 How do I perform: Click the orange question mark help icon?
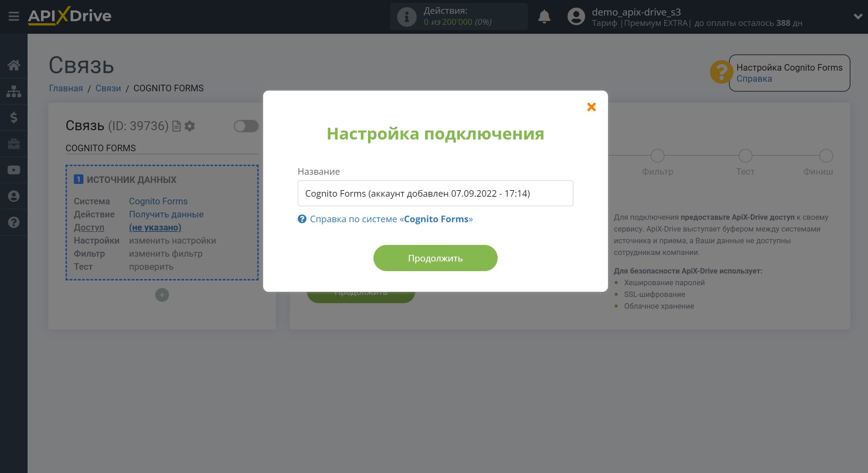(x=721, y=72)
